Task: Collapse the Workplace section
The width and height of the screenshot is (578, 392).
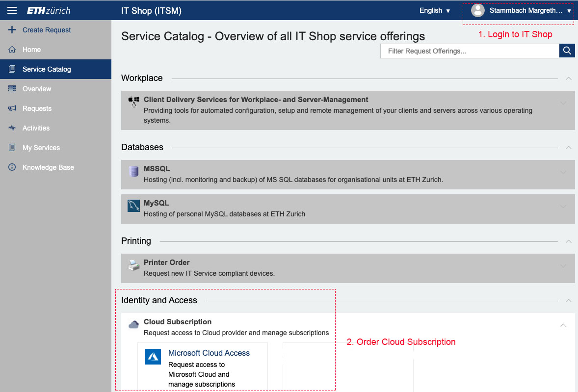Action: tap(568, 78)
